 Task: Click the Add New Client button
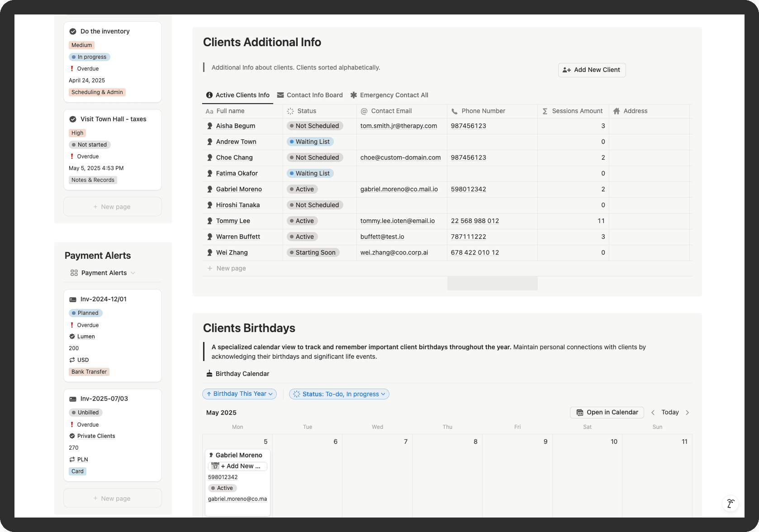(x=592, y=70)
